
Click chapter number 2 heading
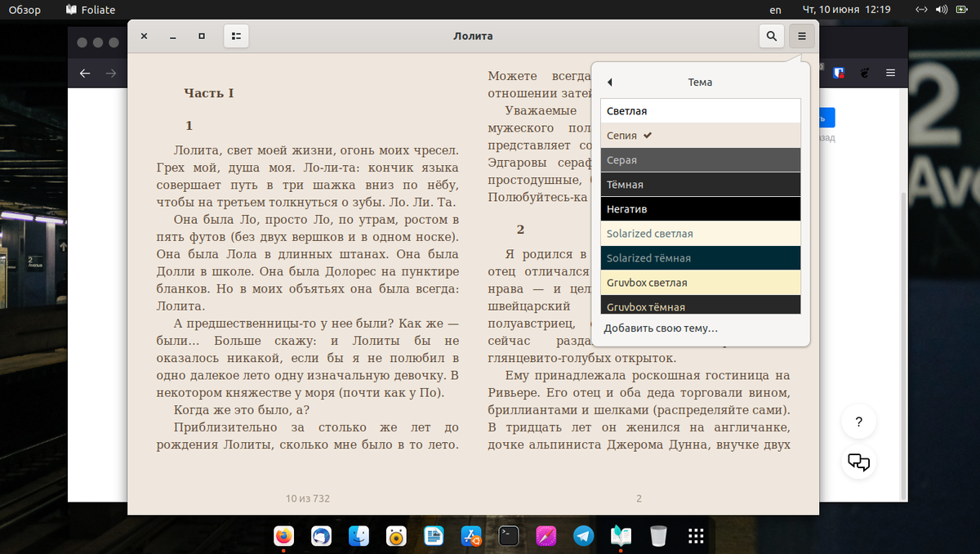coord(520,230)
